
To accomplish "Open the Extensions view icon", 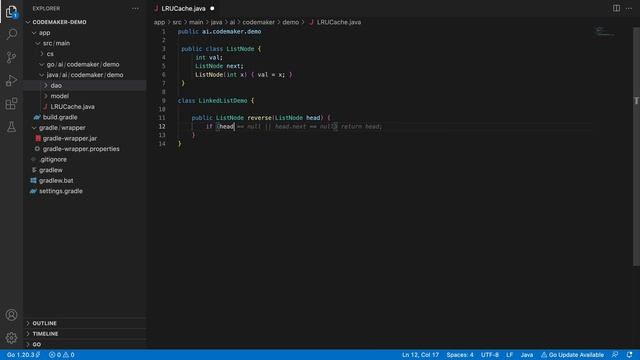I will pyautogui.click(x=11, y=104).
